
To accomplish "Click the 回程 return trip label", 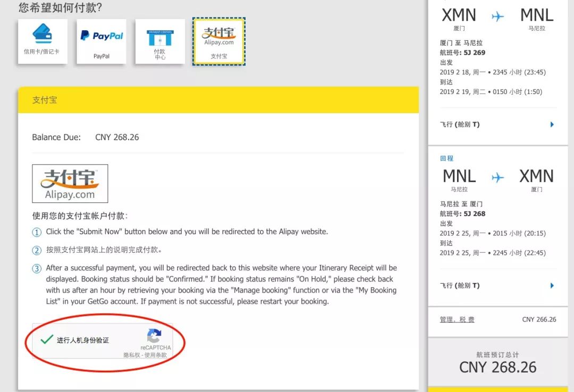I will pos(446,158).
